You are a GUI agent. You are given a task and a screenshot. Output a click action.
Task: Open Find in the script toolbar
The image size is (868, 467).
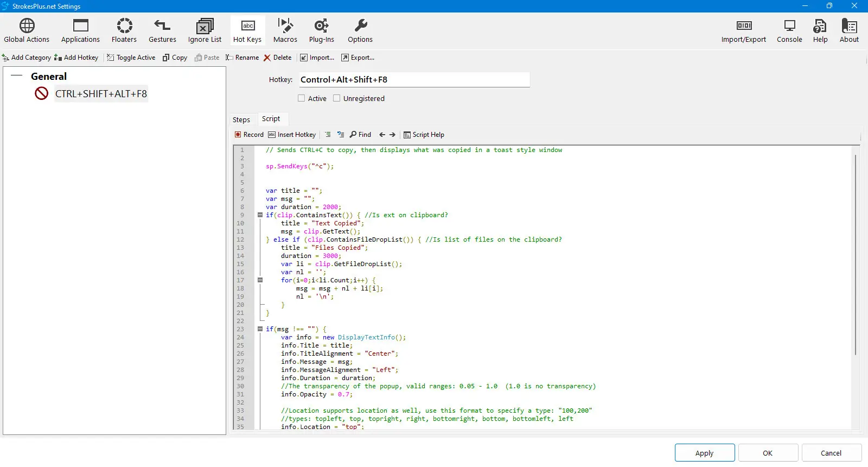361,135
